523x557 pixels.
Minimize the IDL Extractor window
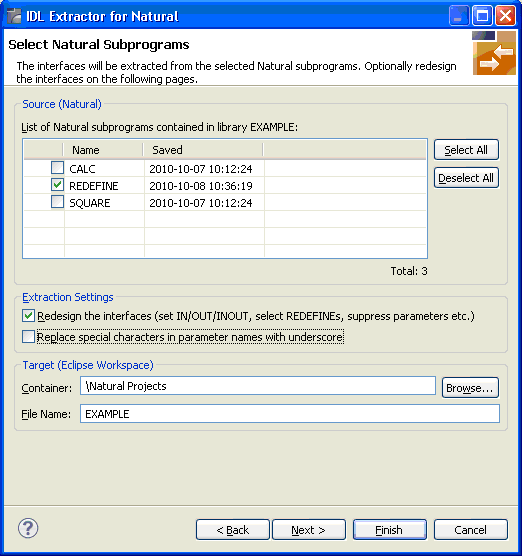pyautogui.click(x=459, y=16)
